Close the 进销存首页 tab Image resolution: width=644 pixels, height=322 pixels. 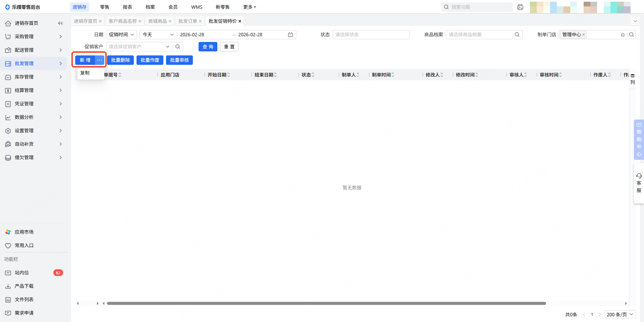[100, 21]
